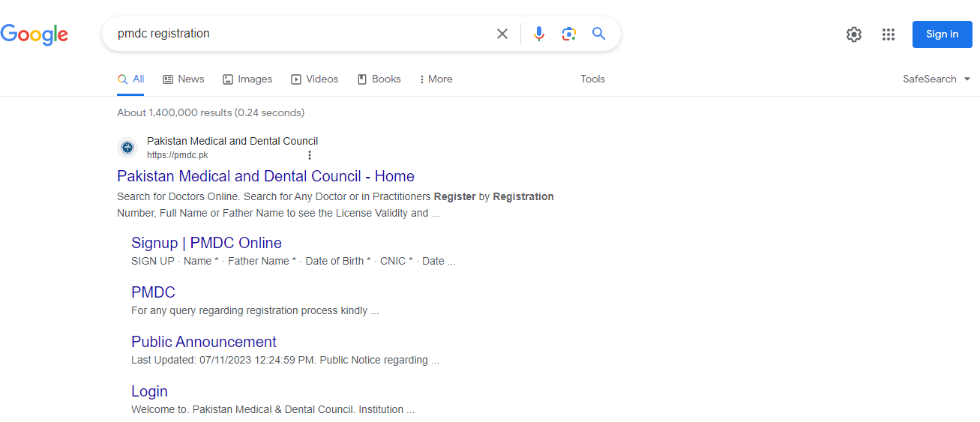The width and height of the screenshot is (980, 422).
Task: Open the Signup | PMDC Online link
Action: (x=206, y=243)
